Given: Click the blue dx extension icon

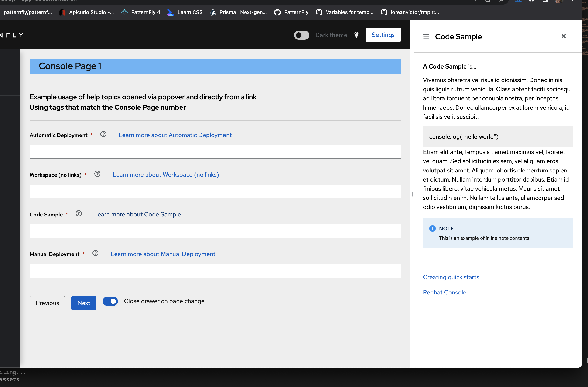Looking at the screenshot, I should 518,1.
